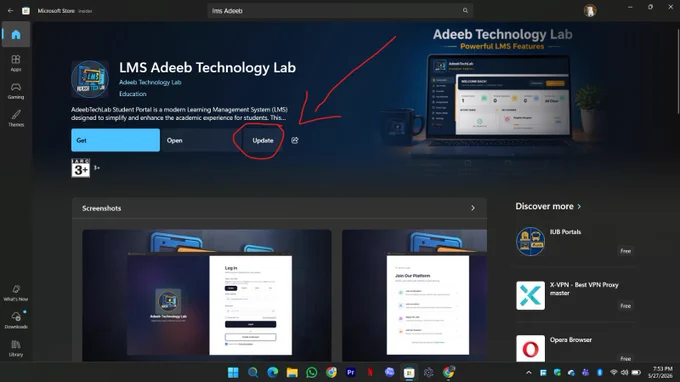Screen dimensions: 680x382
Task: Click the Wi-Fi icon in system tray
Action: pyautogui.click(x=613, y=372)
